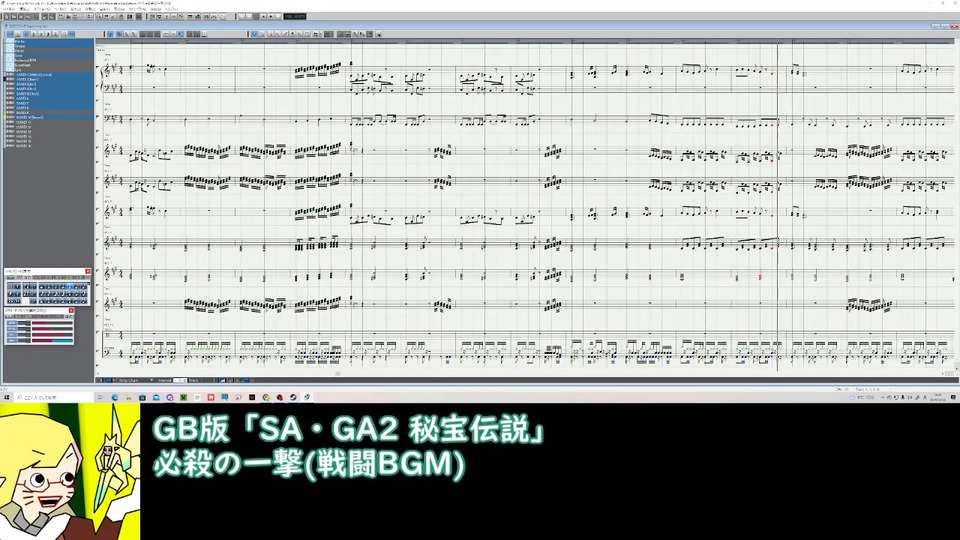Adjust the second red meter bar
960x540 pixels.
coord(52,329)
